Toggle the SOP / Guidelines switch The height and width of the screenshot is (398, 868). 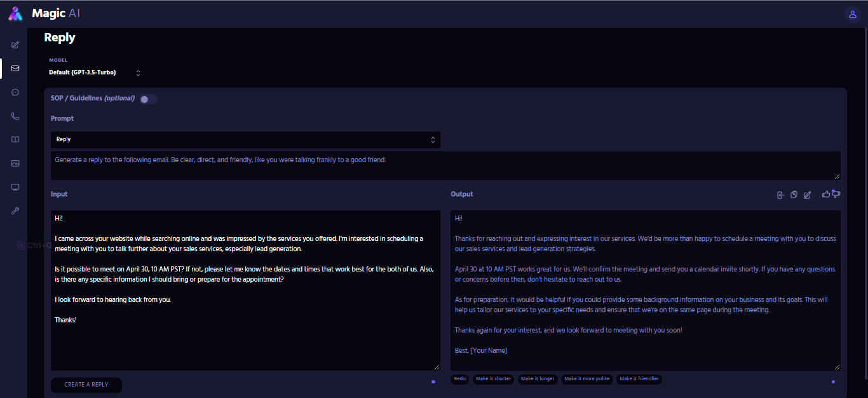(148, 99)
